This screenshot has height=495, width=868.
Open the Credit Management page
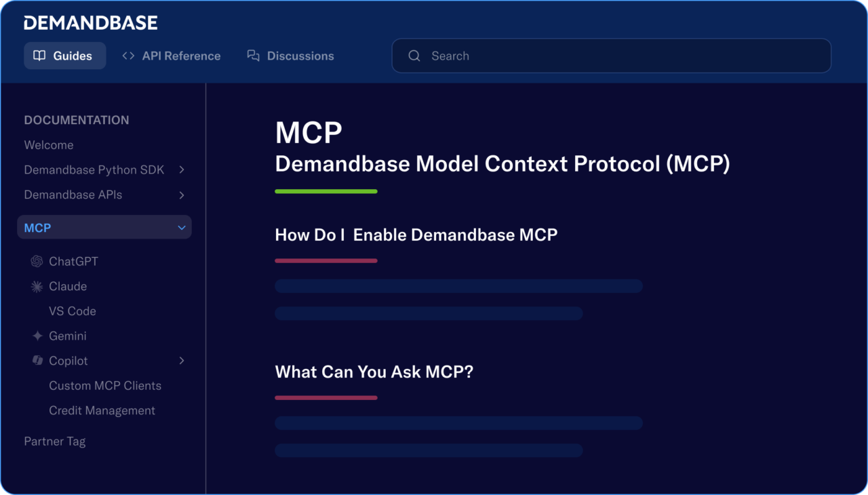102,410
